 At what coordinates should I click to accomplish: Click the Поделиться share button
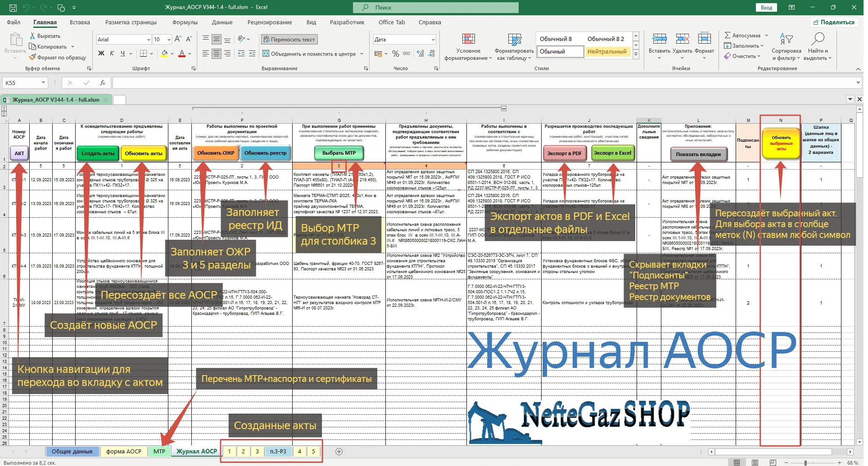[x=834, y=22]
